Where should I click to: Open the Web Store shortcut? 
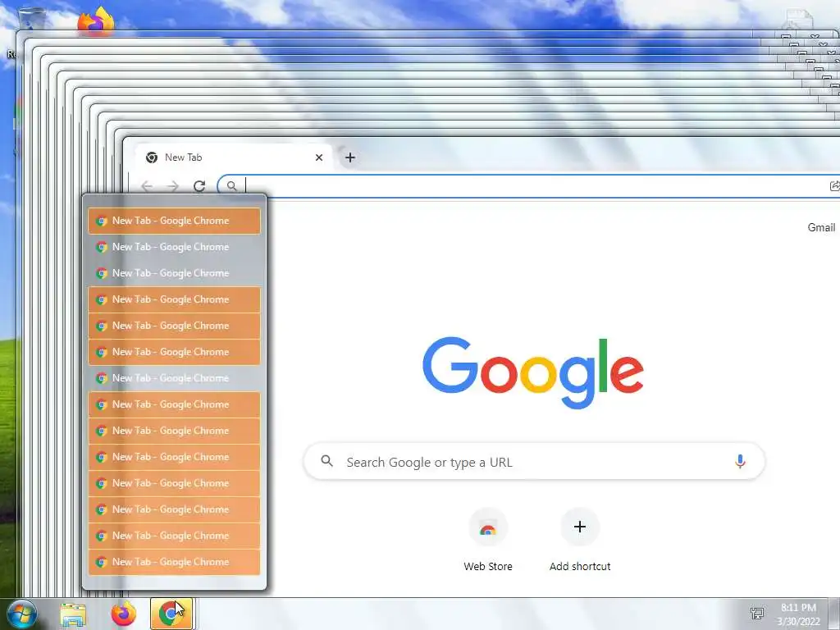click(x=488, y=540)
